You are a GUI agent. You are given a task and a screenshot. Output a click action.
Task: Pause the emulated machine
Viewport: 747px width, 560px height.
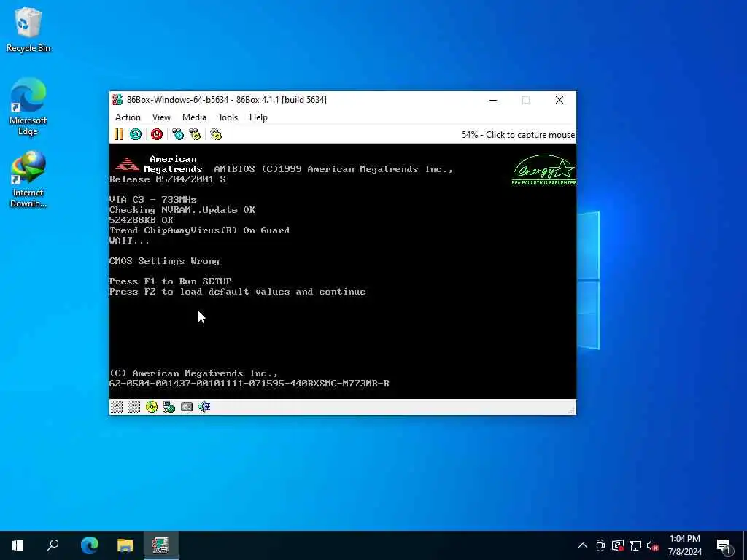119,134
